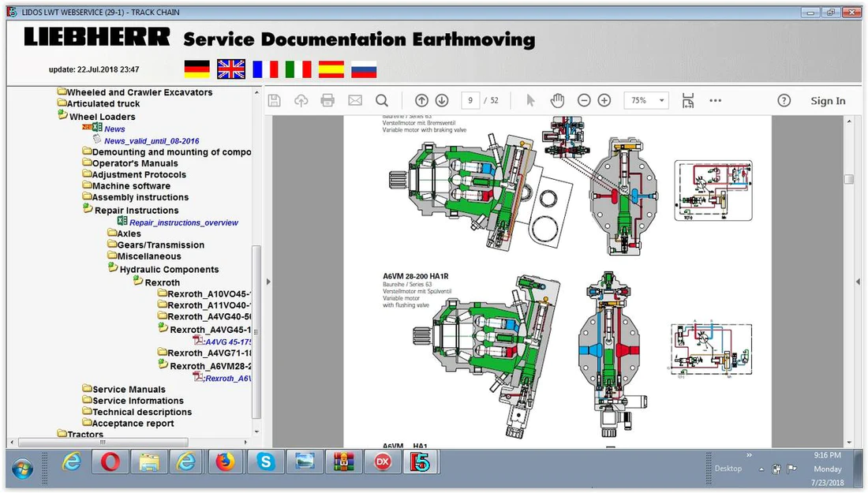Choose the Russian flag language
Image resolution: width=868 pixels, height=493 pixels.
point(364,69)
